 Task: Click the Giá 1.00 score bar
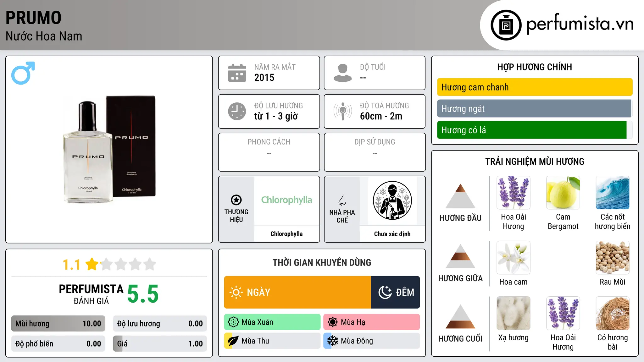coord(160,344)
